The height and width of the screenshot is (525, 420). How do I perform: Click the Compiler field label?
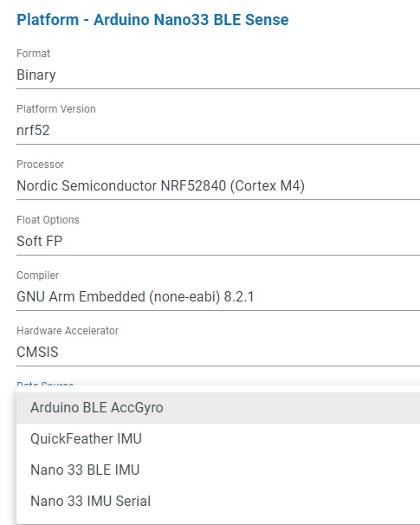(38, 275)
